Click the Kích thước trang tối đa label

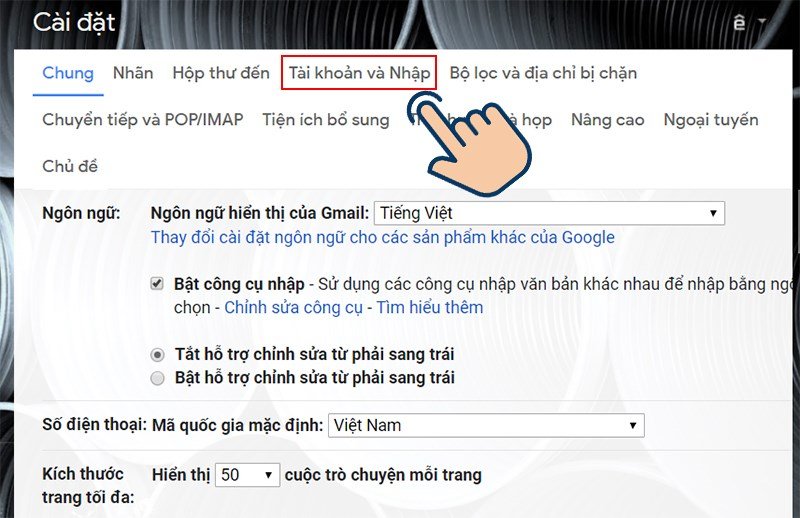(88, 485)
